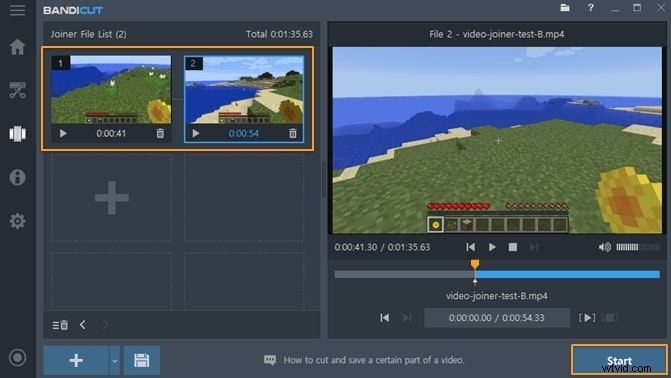Viewport: 671px width, 378px height.
Task: Click the blue Add file plus button
Action: coord(76,360)
